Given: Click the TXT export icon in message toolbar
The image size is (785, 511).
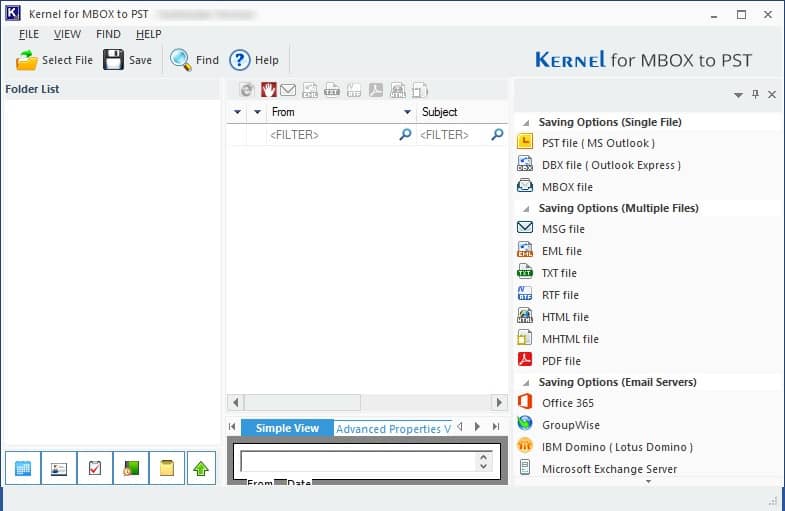Looking at the screenshot, I should click(x=332, y=90).
